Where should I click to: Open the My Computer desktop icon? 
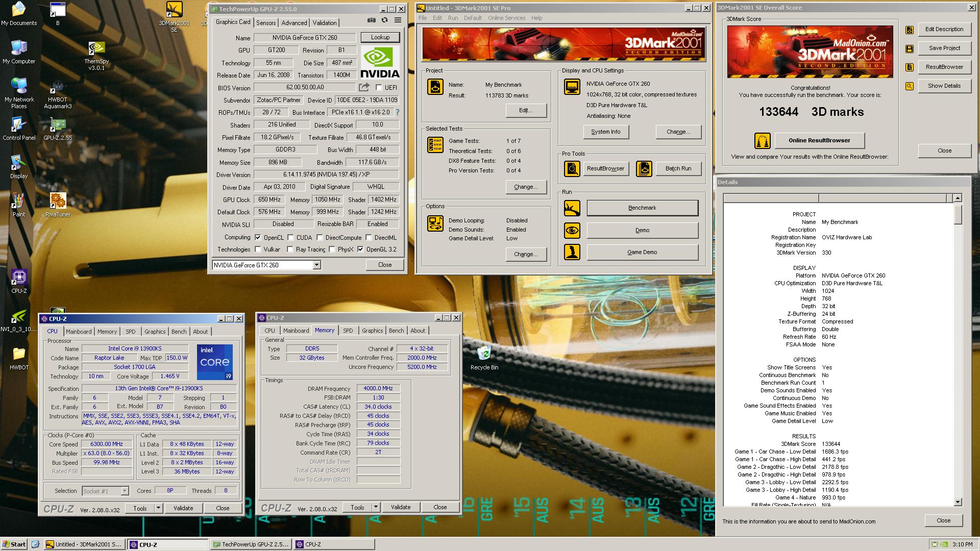pos(19,53)
